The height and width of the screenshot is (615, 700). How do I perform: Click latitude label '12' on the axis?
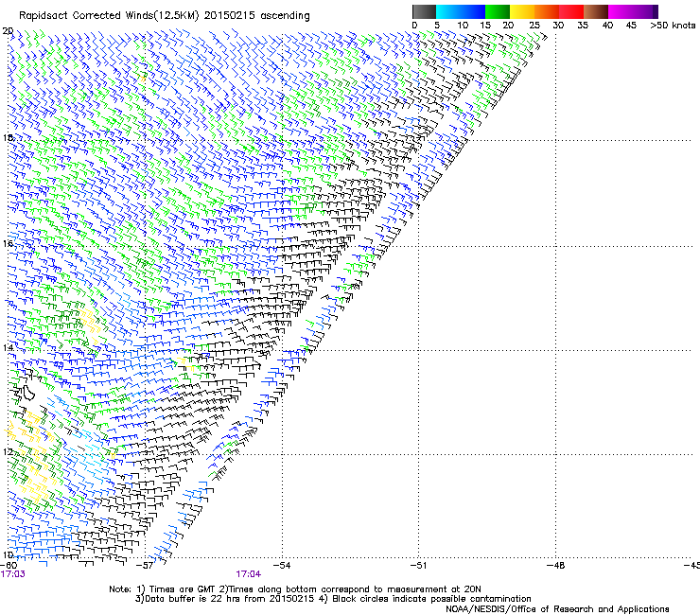click(8, 451)
